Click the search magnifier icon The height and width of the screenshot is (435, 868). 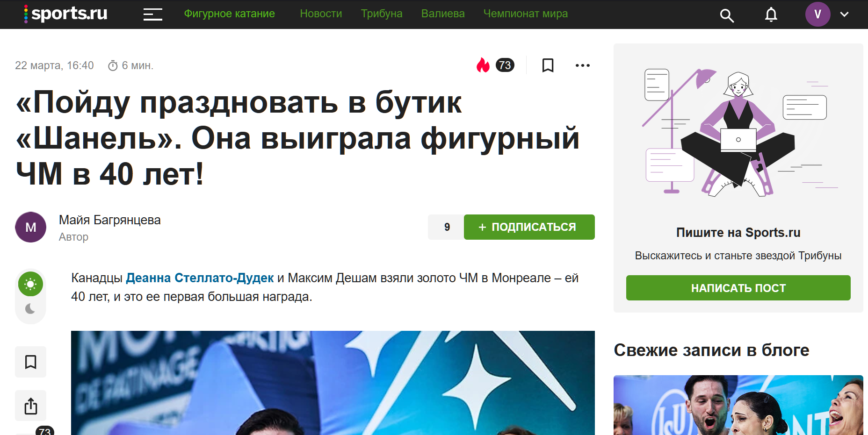(x=726, y=15)
